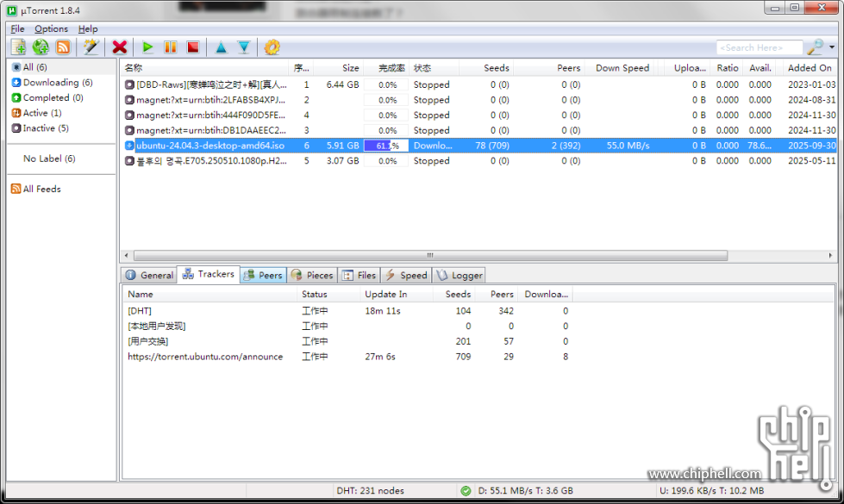Sort by Seeds column in torrent list
The height and width of the screenshot is (504, 844).
(x=486, y=68)
